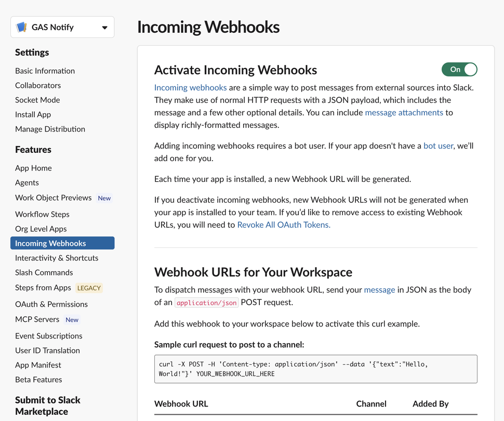The height and width of the screenshot is (421, 504).
Task: Follow the message attachments link
Action: point(404,113)
